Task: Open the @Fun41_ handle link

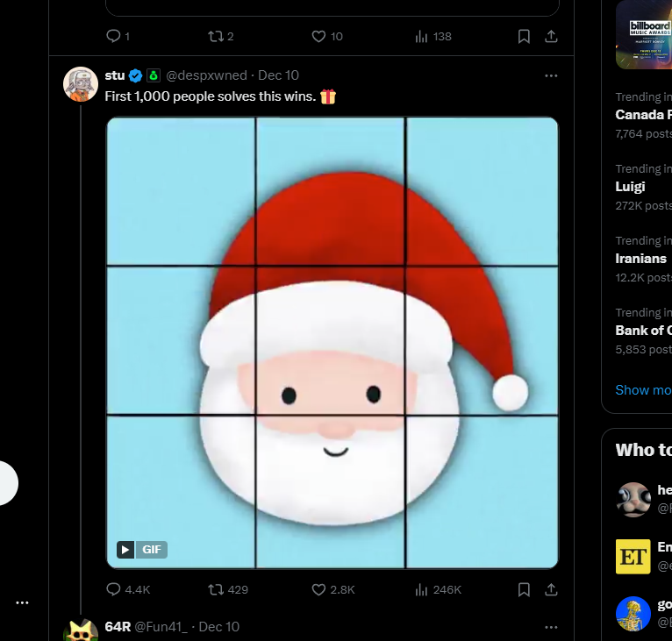Action: (161, 627)
